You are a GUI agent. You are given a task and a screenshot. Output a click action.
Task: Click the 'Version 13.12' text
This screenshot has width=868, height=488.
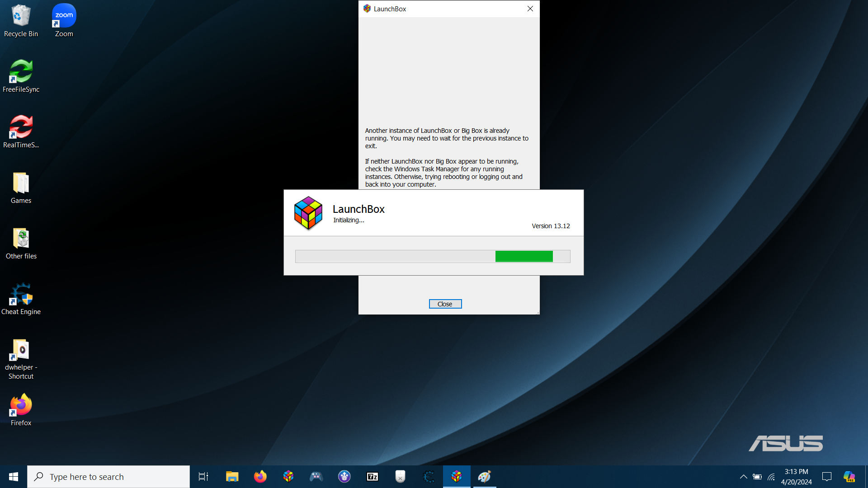(551, 226)
